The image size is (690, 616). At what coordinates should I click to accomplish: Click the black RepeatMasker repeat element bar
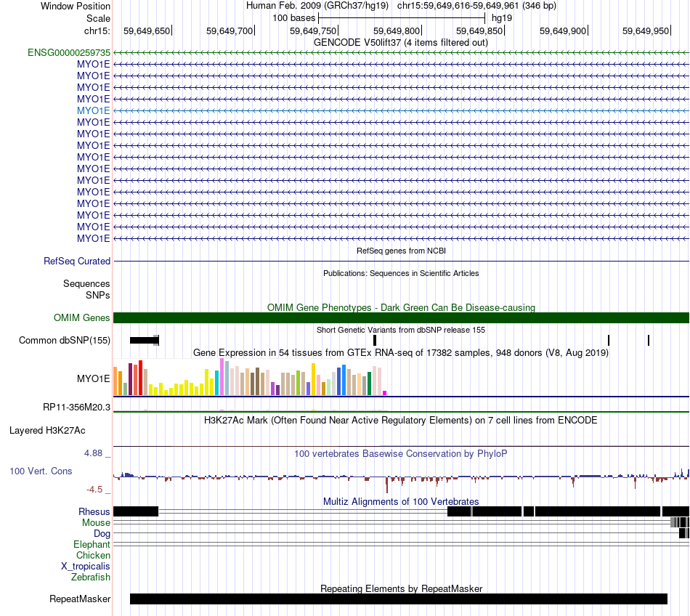pos(399,599)
